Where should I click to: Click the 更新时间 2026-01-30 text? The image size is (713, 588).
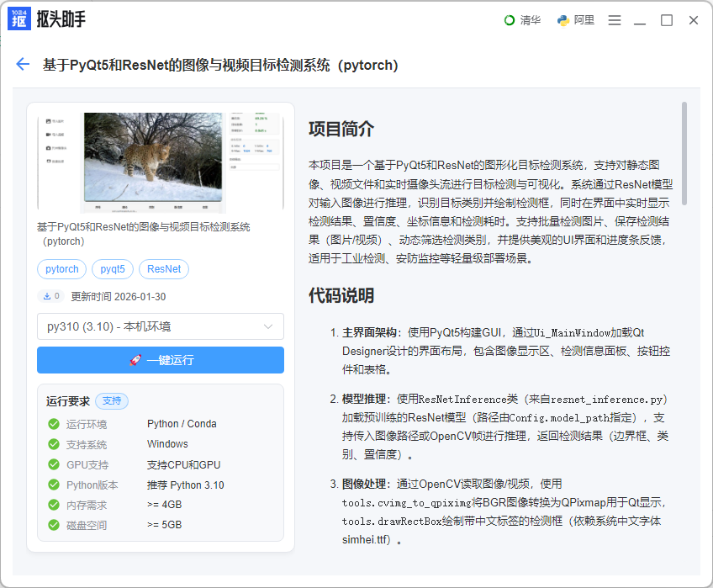click(119, 297)
